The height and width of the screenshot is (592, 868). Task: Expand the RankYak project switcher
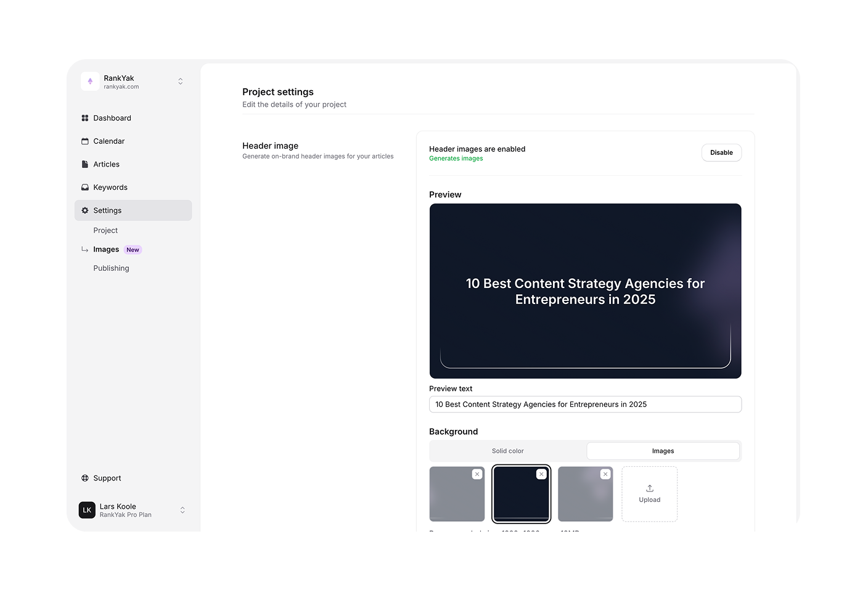pyautogui.click(x=181, y=81)
